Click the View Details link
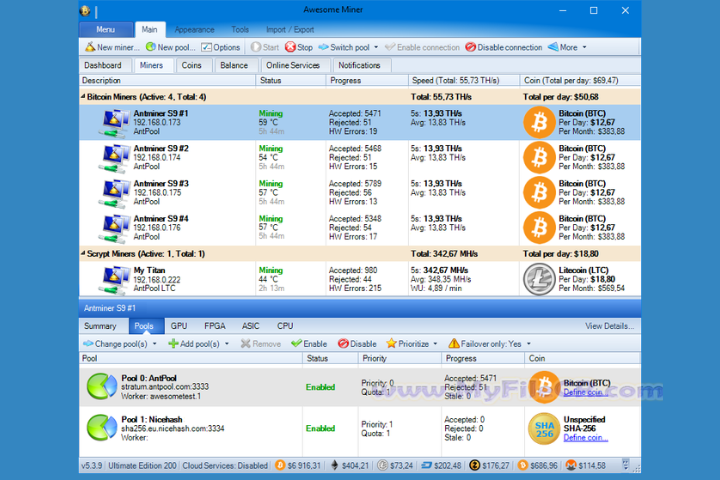720x480 pixels. (609, 326)
